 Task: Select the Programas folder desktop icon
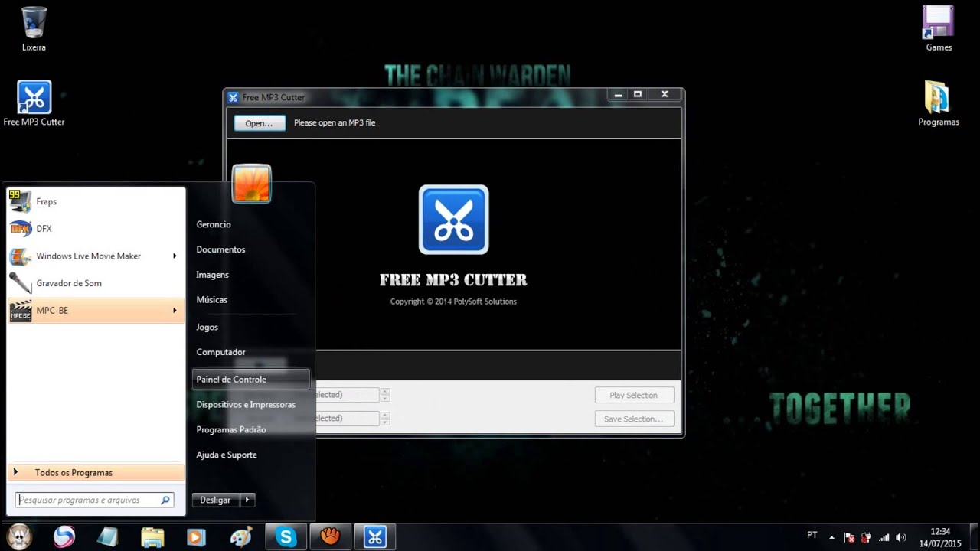[x=939, y=103]
